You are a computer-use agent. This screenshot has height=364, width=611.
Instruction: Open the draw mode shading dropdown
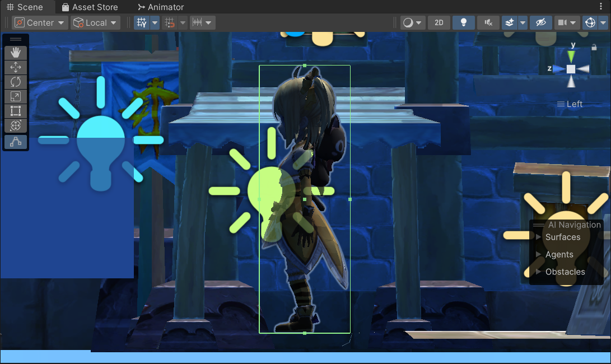(413, 22)
